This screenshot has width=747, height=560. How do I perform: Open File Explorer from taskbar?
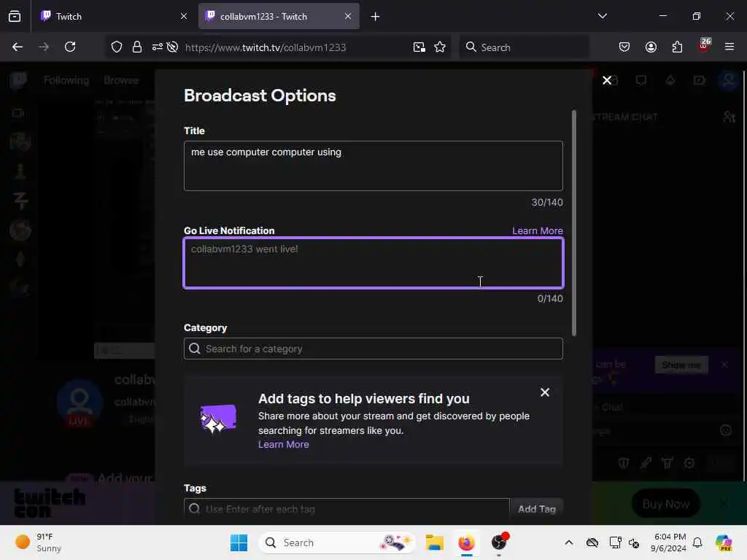(x=434, y=542)
